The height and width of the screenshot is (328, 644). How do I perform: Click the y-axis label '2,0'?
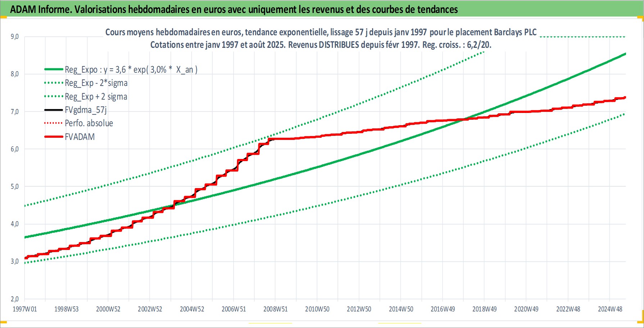point(14,299)
